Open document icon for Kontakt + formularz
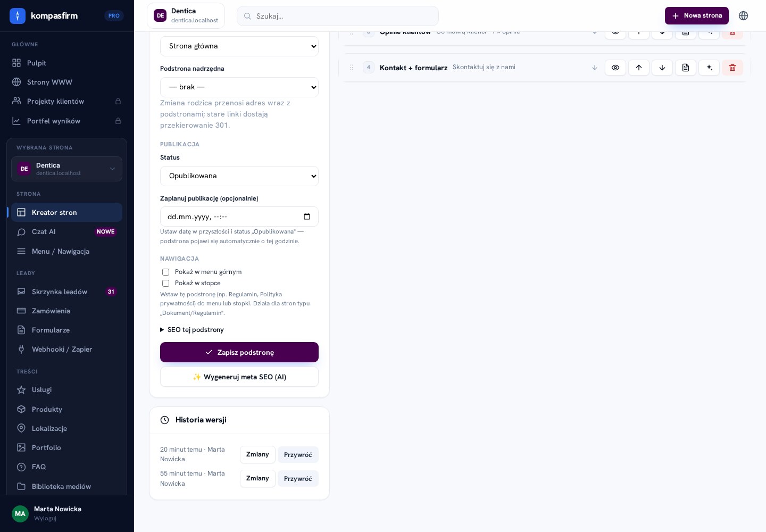The height and width of the screenshot is (532, 766). 686,68
